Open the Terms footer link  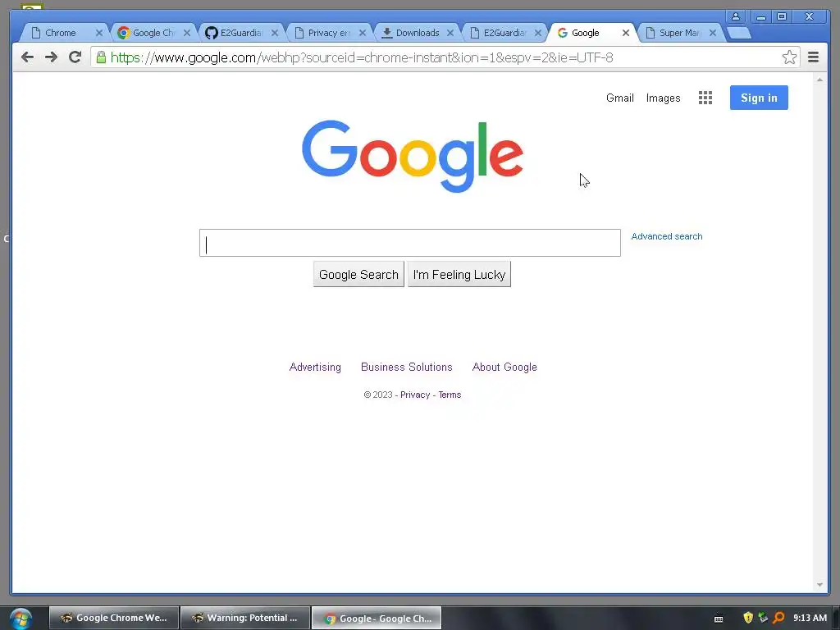450,395
